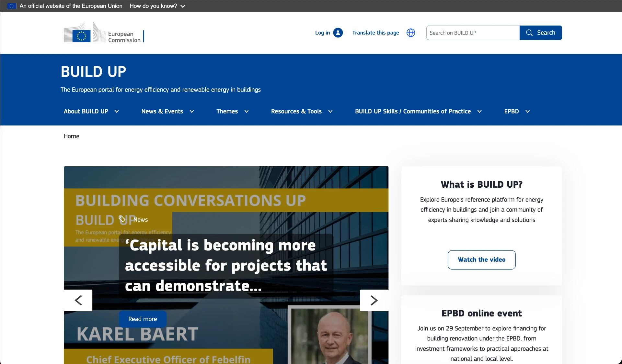Click Translate this page link
622x364 pixels.
point(375,33)
